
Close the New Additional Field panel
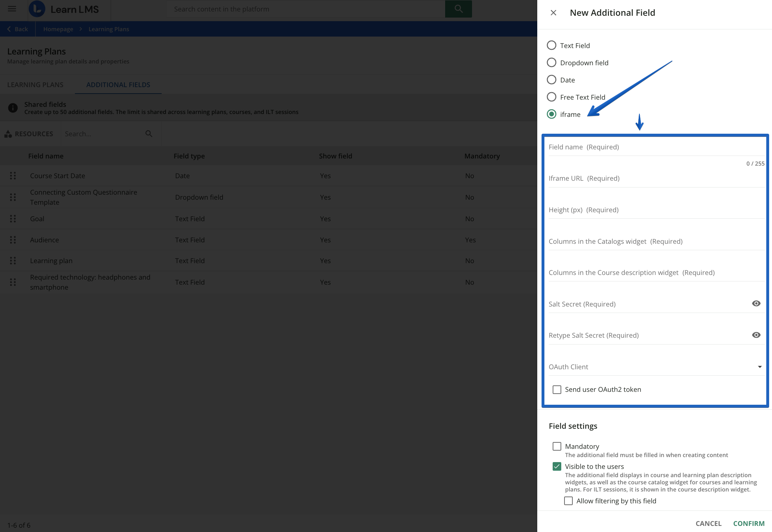tap(553, 13)
